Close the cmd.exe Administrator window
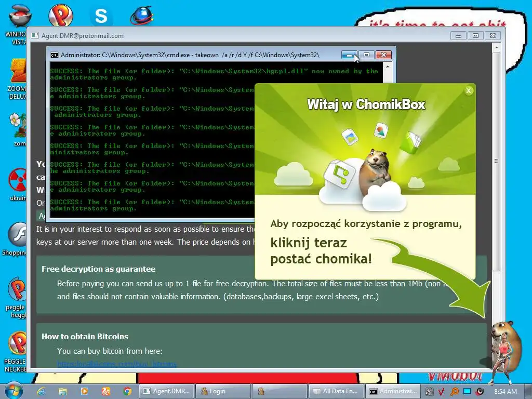This screenshot has width=532, height=399. pyautogui.click(x=383, y=55)
